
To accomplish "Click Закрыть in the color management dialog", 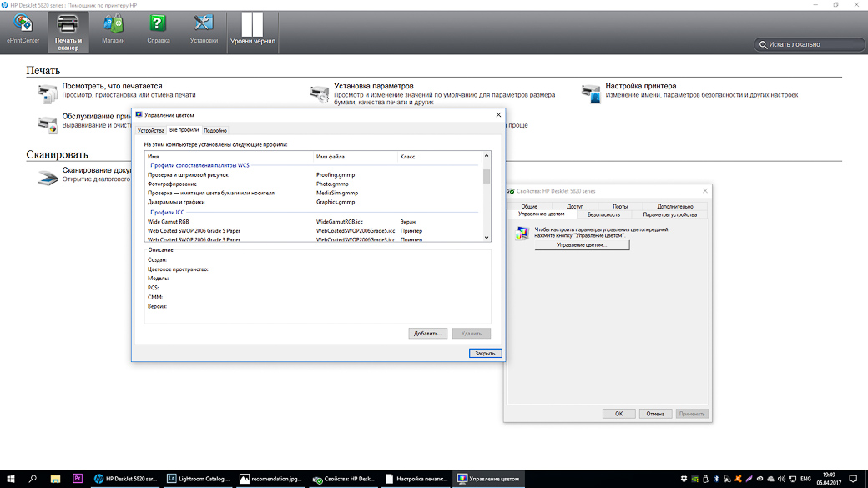I will 486,354.
